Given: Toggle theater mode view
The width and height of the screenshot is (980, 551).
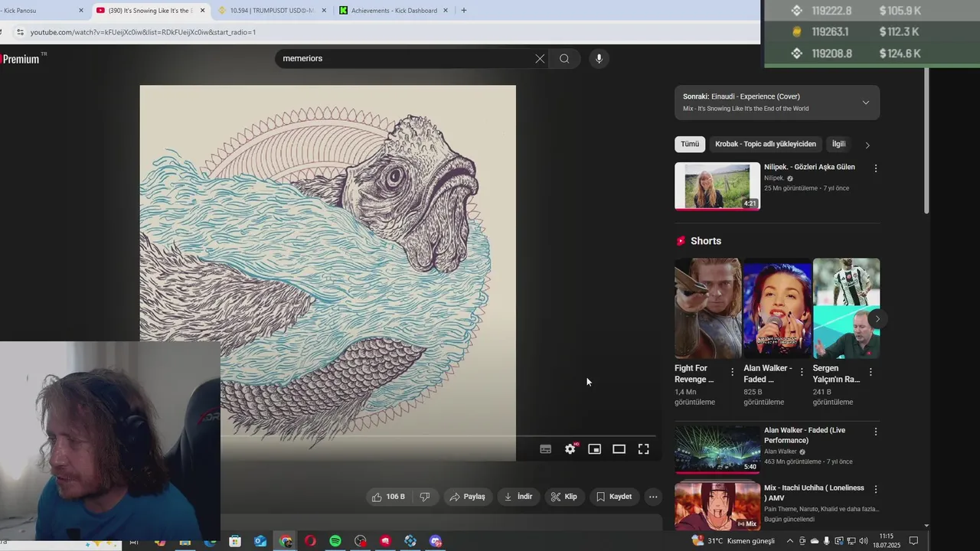Looking at the screenshot, I should pos(619,449).
